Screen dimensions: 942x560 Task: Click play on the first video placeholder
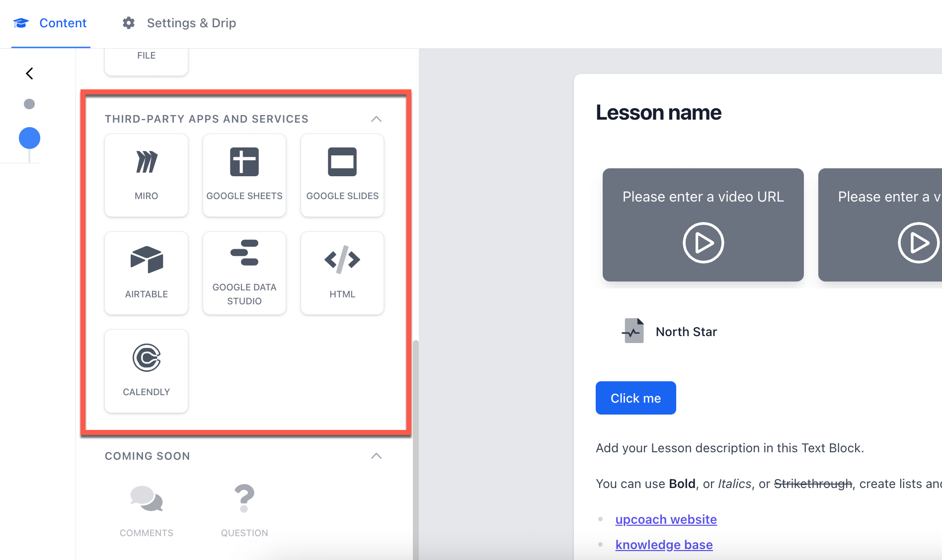tap(703, 243)
